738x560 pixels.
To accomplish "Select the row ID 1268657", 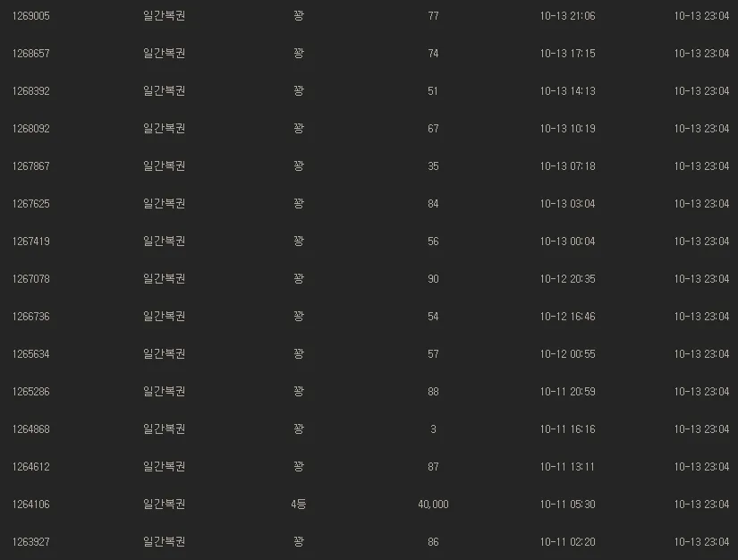I will pyautogui.click(x=31, y=54).
